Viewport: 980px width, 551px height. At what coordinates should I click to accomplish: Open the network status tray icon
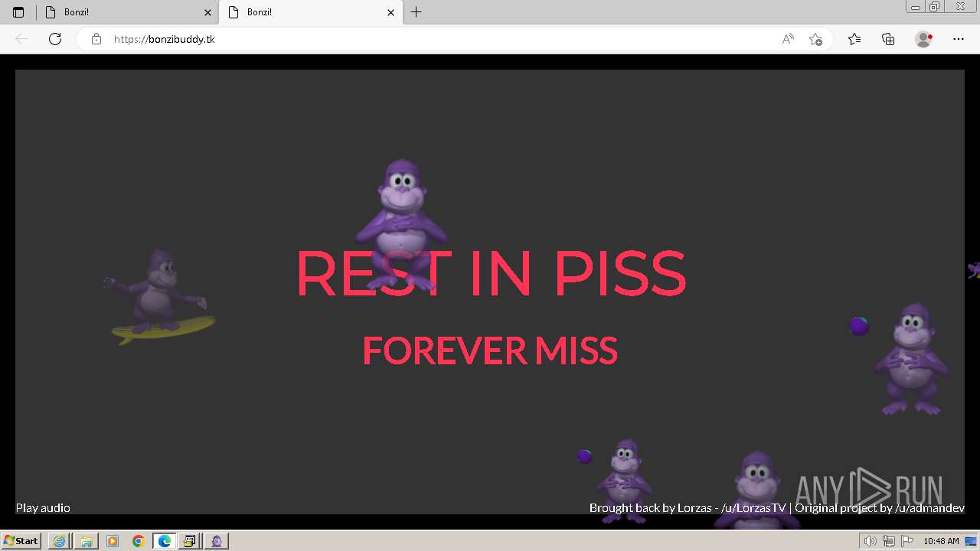tap(889, 541)
